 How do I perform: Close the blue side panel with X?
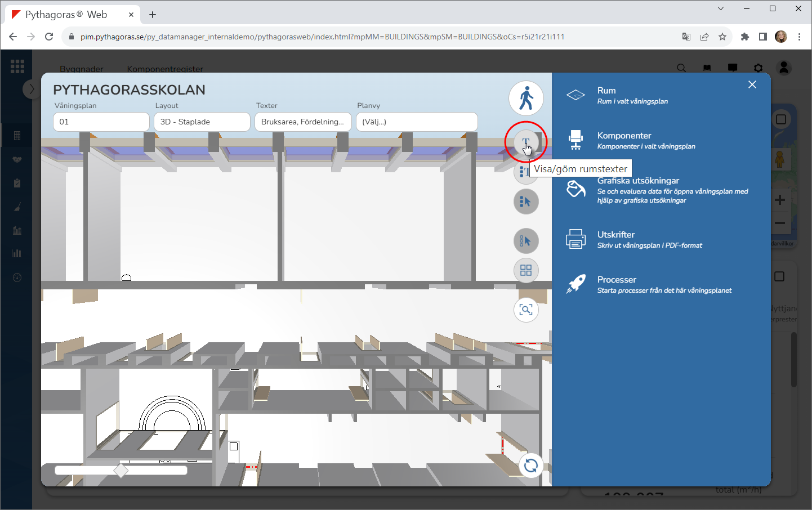click(x=752, y=84)
